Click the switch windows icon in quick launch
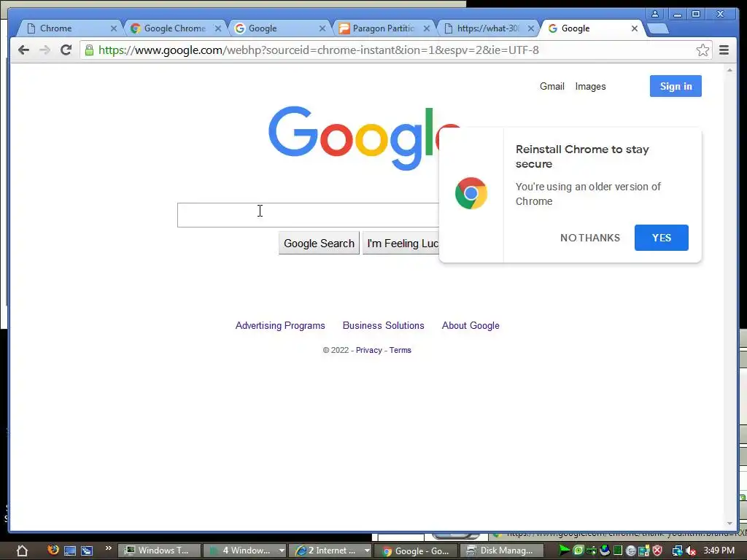This screenshot has width=747, height=560. click(x=87, y=551)
